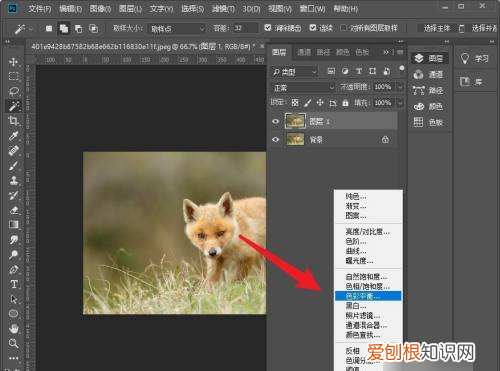Open the 学习 panel button
The width and height of the screenshot is (500, 371).
475,59
